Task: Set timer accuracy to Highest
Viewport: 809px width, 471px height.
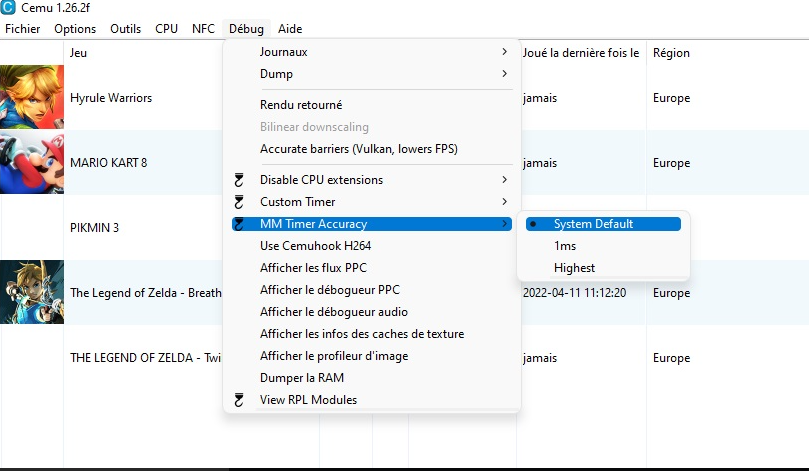Action: [574, 268]
